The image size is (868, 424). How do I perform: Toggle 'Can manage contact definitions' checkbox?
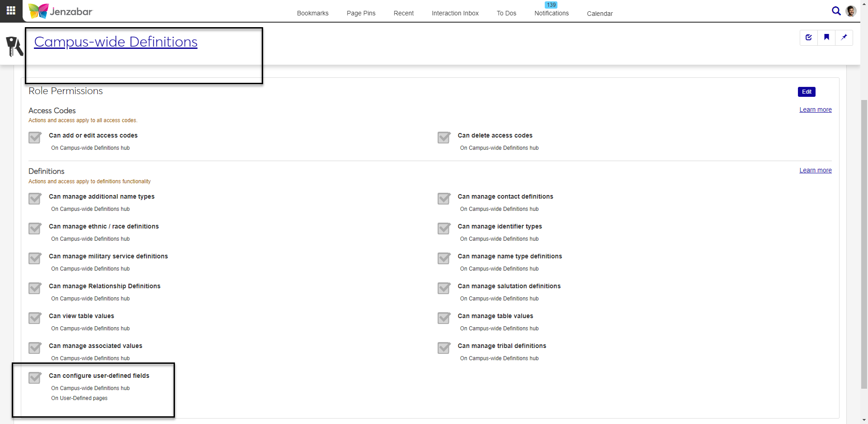click(444, 199)
